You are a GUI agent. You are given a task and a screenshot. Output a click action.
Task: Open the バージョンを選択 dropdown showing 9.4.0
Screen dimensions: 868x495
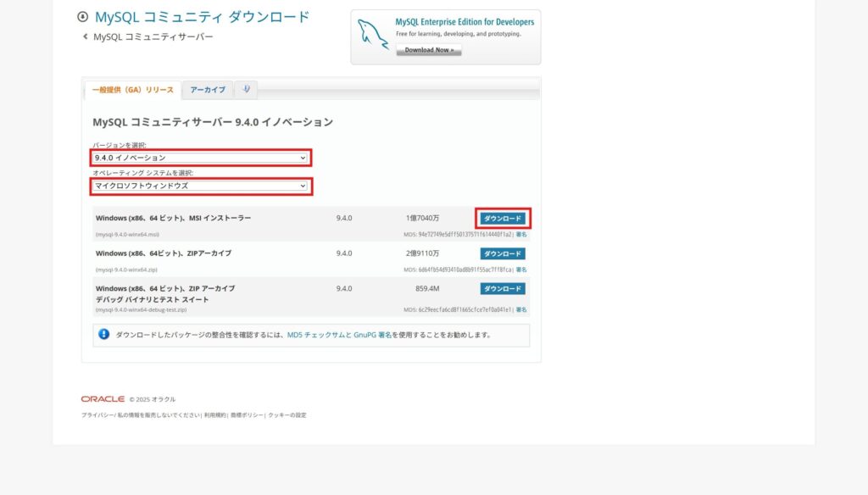(200, 158)
